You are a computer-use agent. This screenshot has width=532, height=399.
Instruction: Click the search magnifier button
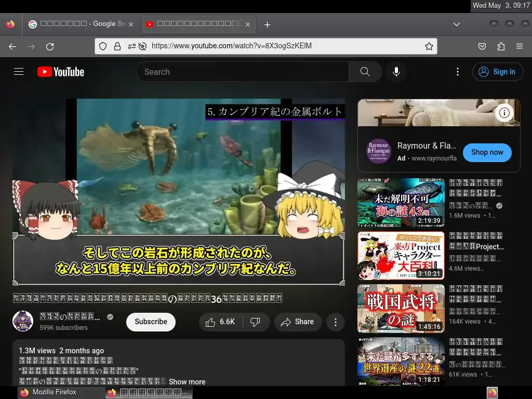coord(365,72)
